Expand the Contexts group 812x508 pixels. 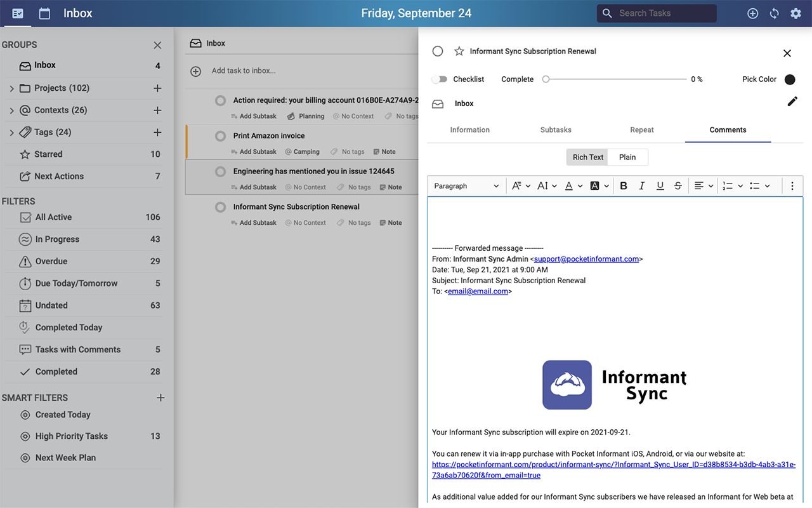tap(11, 110)
